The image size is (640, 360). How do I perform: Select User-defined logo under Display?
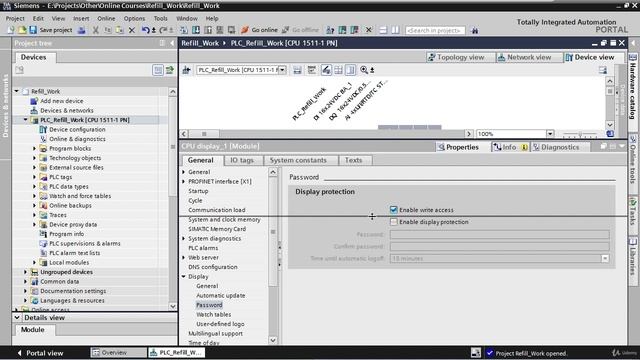pos(220,324)
